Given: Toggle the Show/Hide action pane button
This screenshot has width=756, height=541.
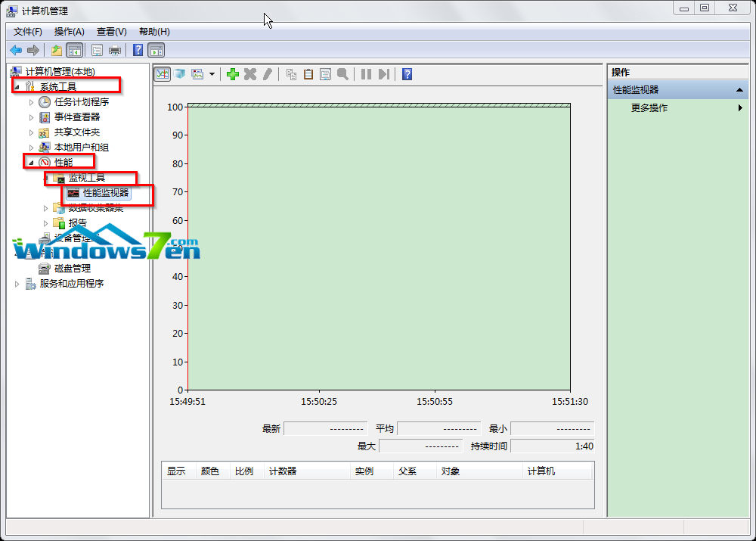Looking at the screenshot, I should (x=156, y=51).
